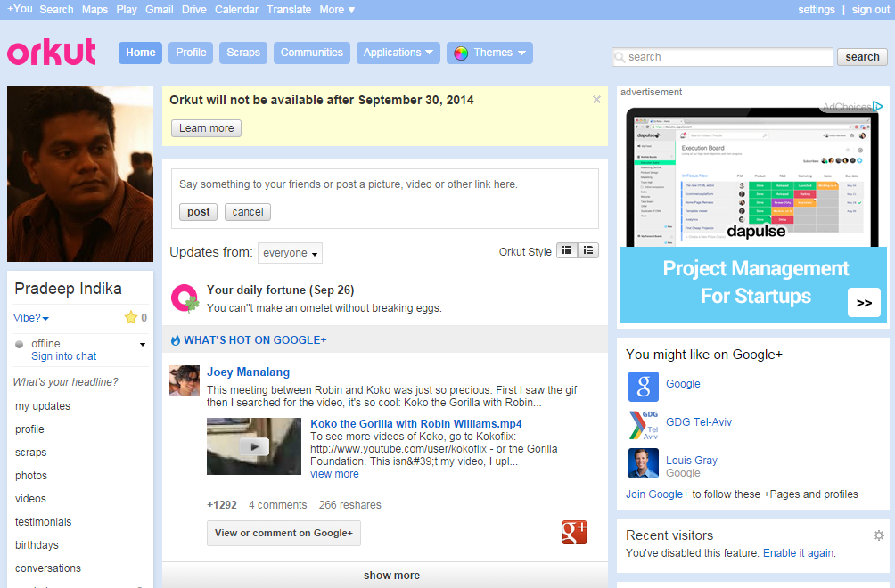The height and width of the screenshot is (588, 895).
Task: Click the 'cancel' button
Action: (248, 212)
